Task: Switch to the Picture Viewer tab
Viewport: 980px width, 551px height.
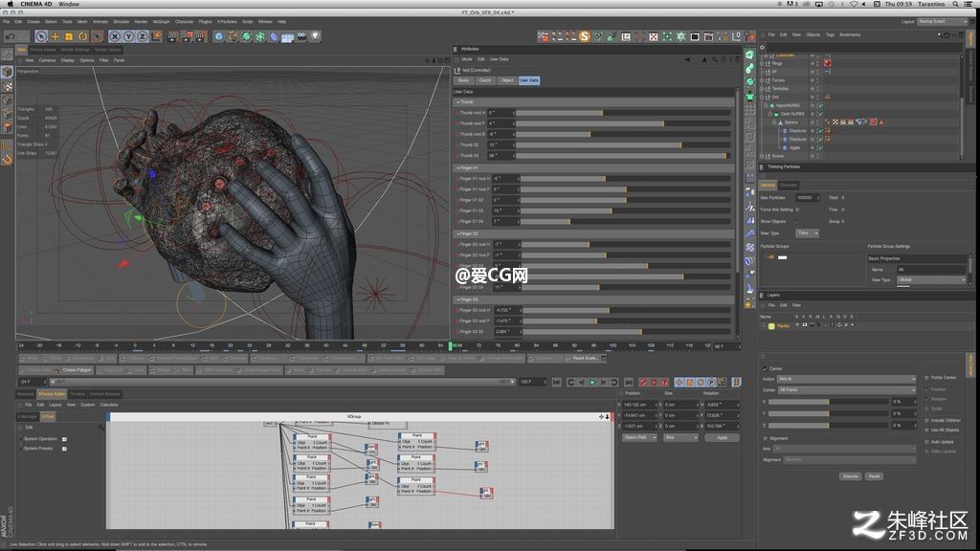Action: [43, 50]
